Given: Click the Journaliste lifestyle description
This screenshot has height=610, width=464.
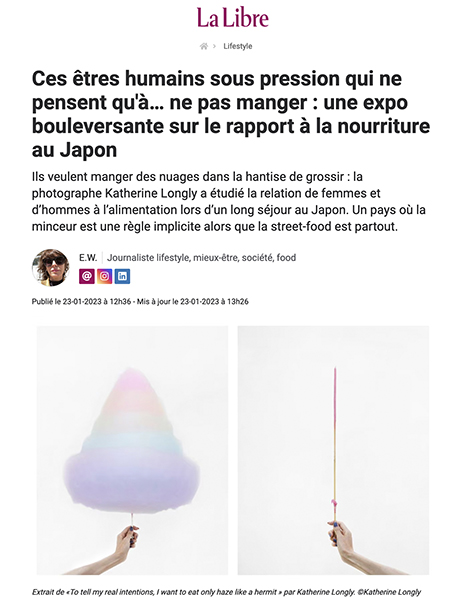Looking at the screenshot, I should [x=201, y=258].
